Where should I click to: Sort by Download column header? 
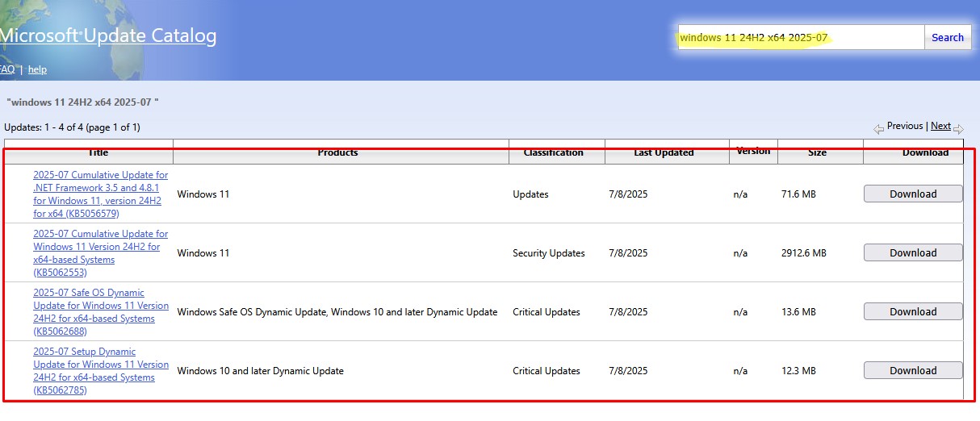(925, 152)
